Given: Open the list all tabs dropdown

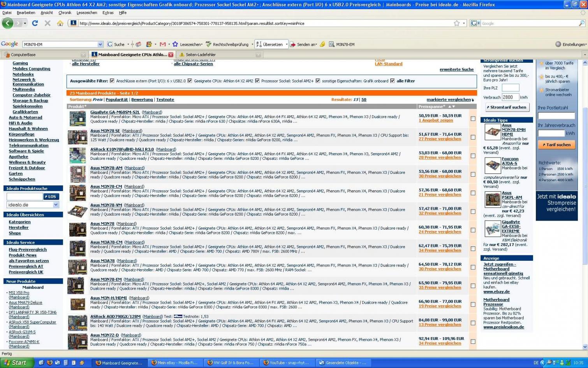Looking at the screenshot, I should point(584,55).
